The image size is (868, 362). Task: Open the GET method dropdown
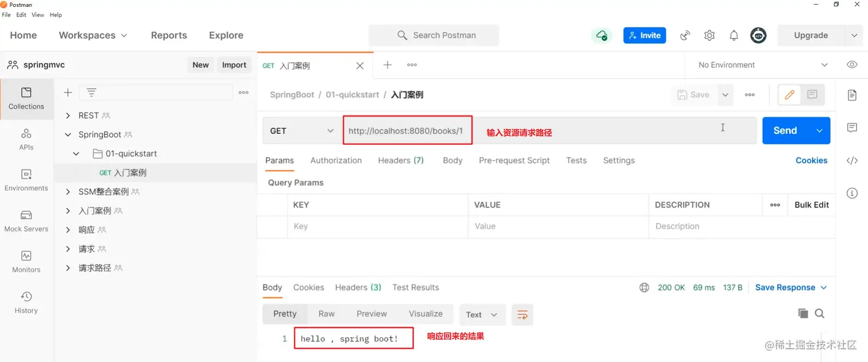[x=302, y=130]
